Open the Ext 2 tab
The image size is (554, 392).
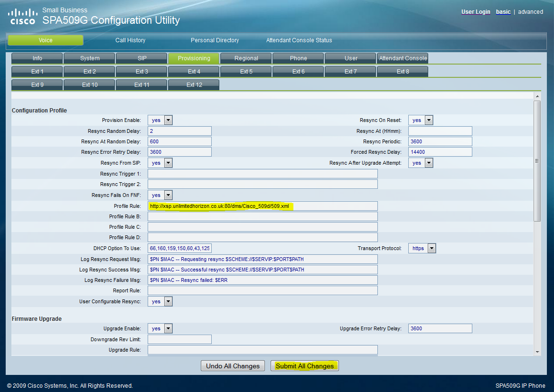point(89,71)
